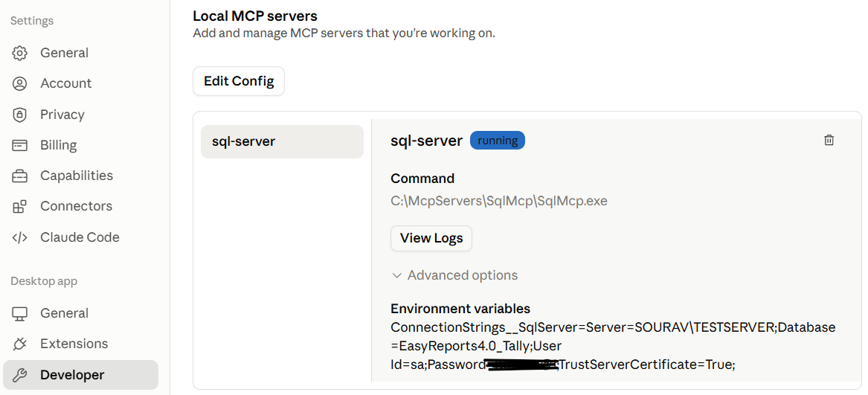Click the Local MCP servers heading

point(255,16)
